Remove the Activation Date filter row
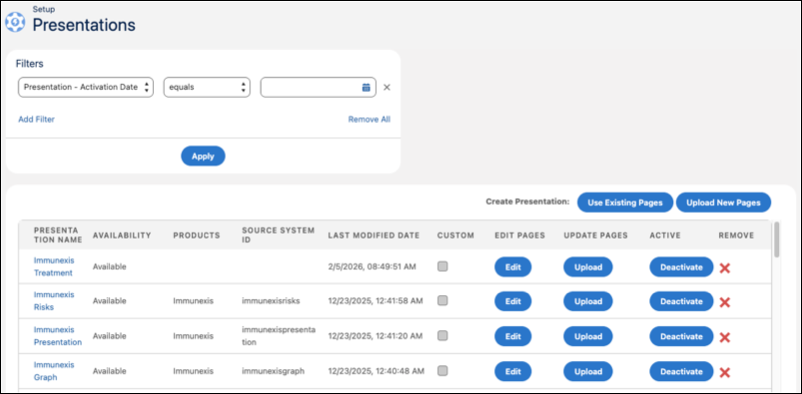The height and width of the screenshot is (394, 802). 387,87
